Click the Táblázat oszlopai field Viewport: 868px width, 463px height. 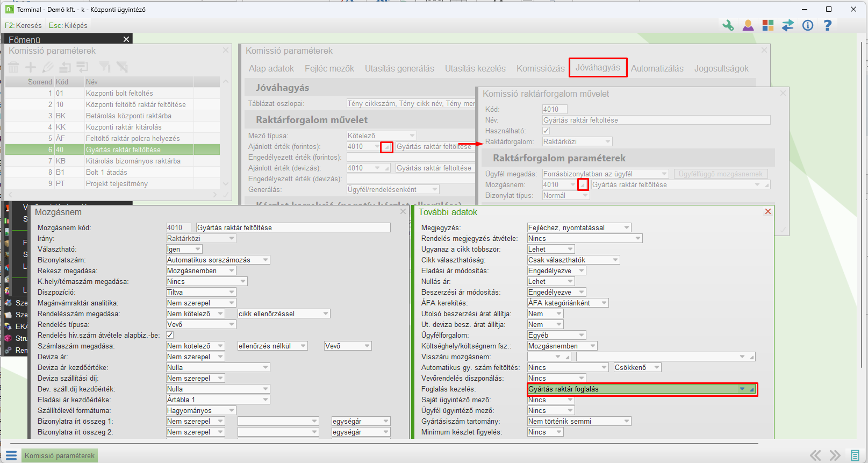tap(411, 103)
